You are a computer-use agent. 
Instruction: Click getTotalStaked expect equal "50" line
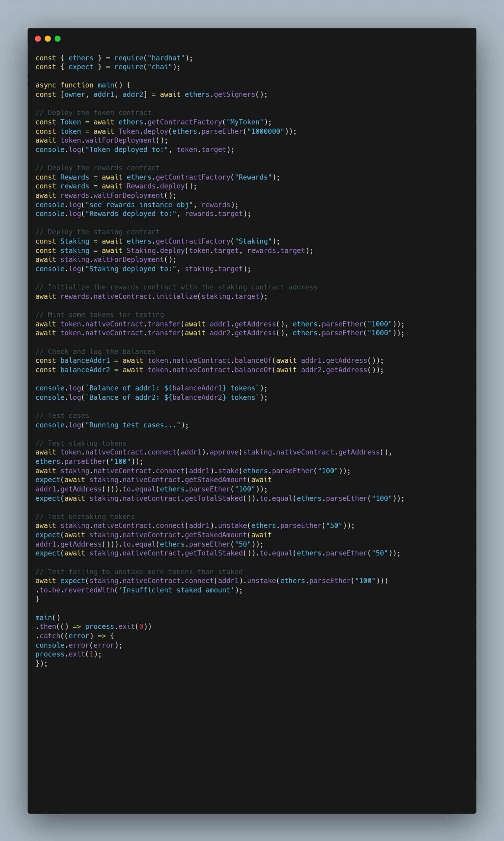pyautogui.click(x=218, y=553)
